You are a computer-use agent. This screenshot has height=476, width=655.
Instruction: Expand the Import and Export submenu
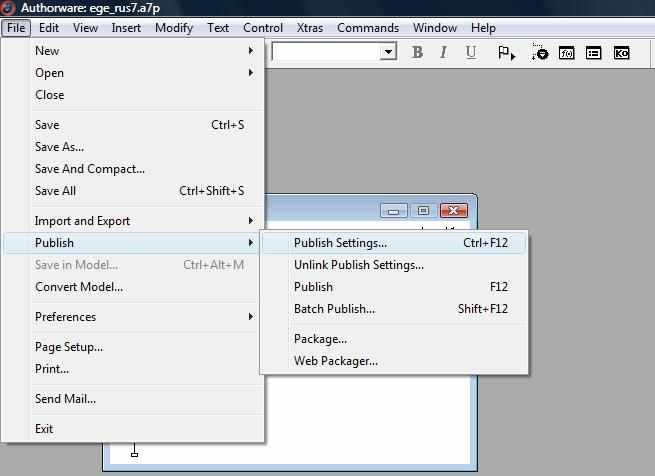[144, 221]
